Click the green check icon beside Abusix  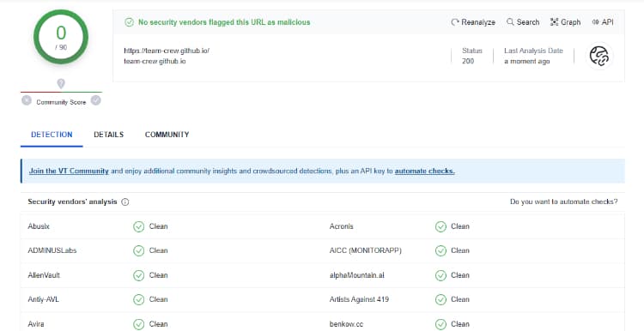click(139, 226)
